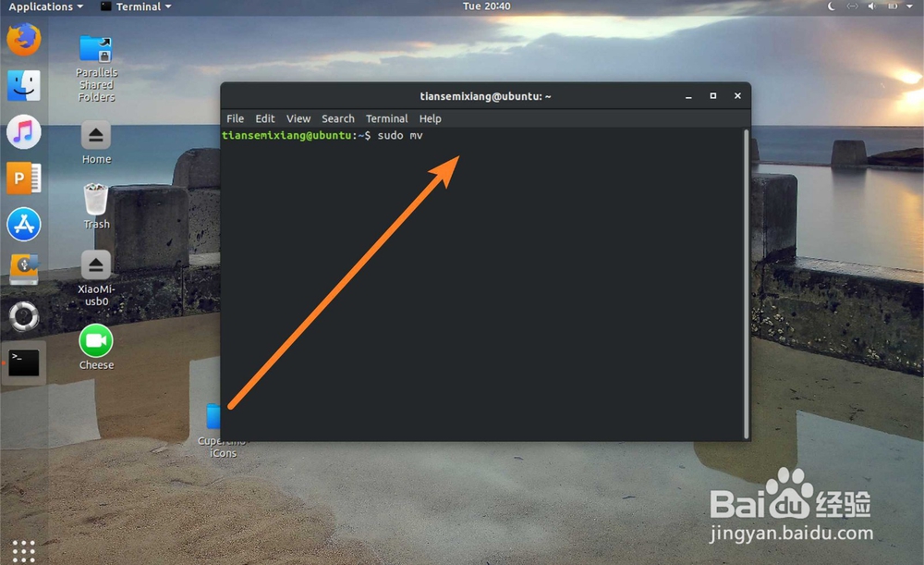
Task: Maximize the Terminal window
Action: click(x=713, y=95)
